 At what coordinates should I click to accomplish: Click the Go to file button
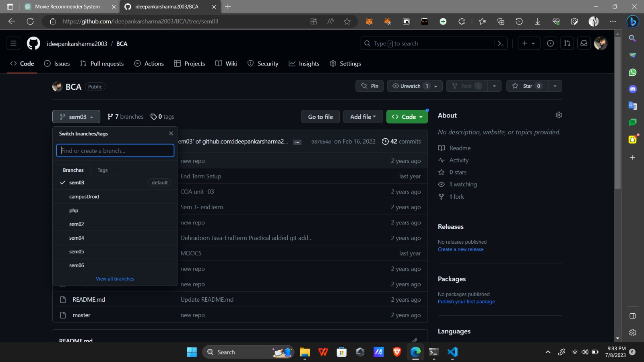click(320, 117)
